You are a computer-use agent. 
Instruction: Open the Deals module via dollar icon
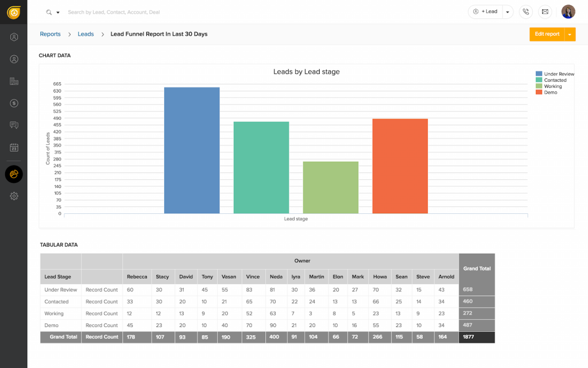[13, 103]
